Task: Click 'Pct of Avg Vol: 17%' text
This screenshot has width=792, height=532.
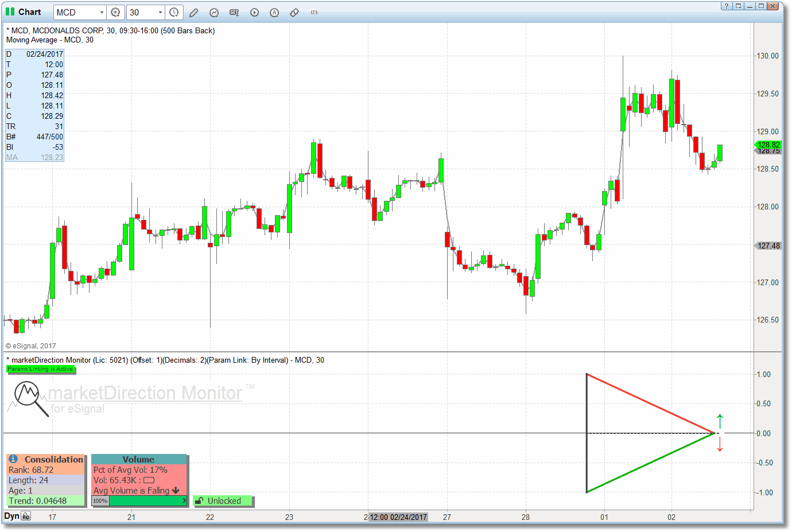Action: tap(130, 469)
